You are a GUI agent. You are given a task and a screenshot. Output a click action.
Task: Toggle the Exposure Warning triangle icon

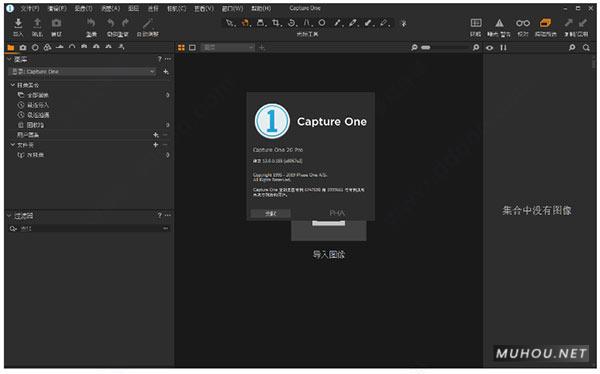point(499,23)
